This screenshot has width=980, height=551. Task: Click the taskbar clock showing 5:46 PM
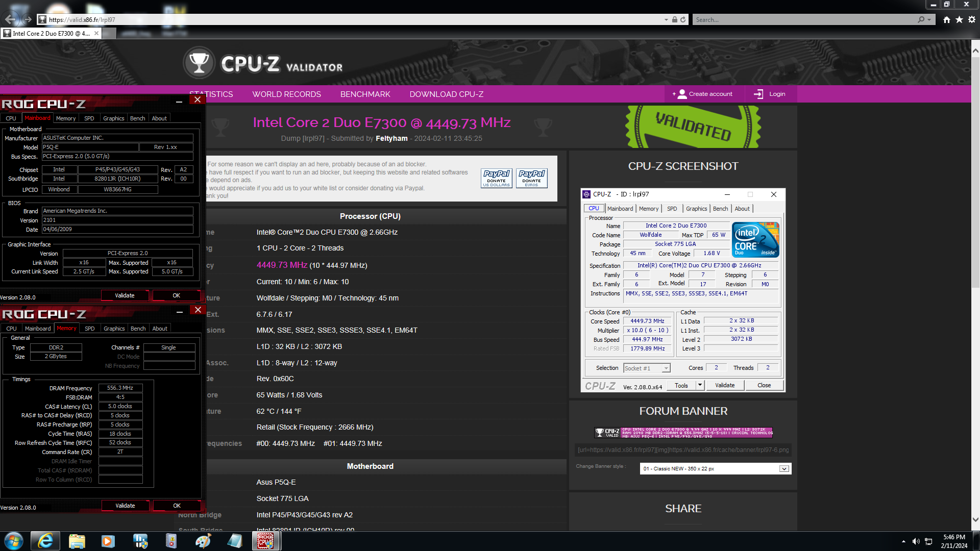[954, 541]
